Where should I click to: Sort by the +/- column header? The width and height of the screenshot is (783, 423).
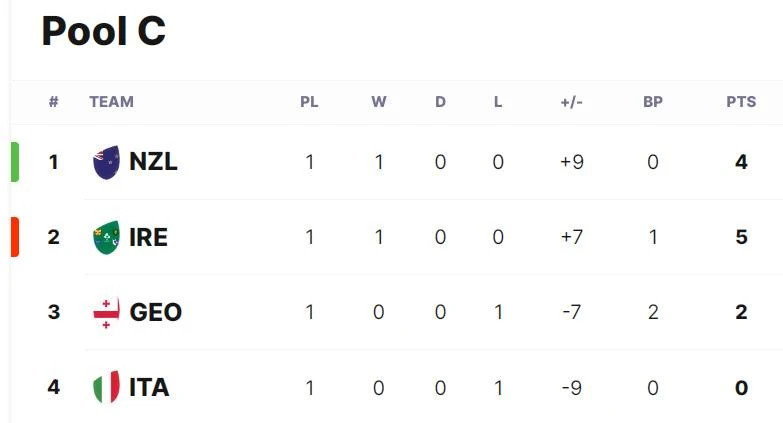click(x=571, y=102)
